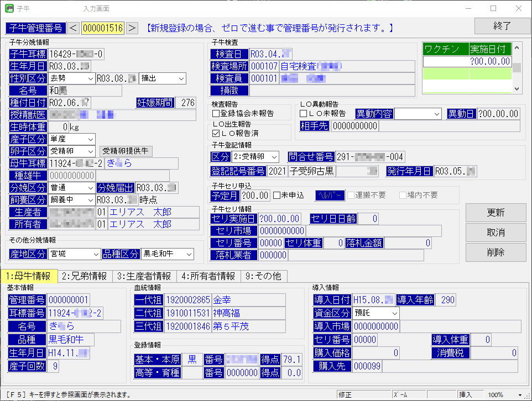Click the 生時体重 input field
This screenshot has height=401, width=532.
click(59, 127)
